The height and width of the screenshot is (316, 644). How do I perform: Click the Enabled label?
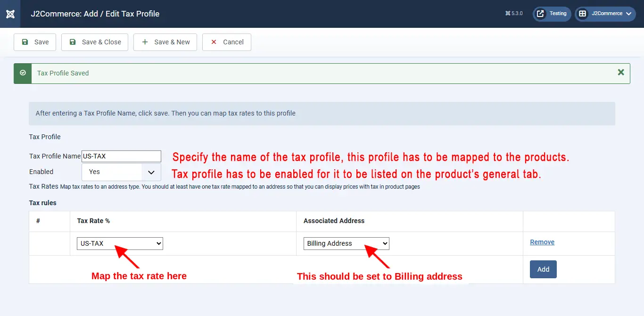pos(41,172)
